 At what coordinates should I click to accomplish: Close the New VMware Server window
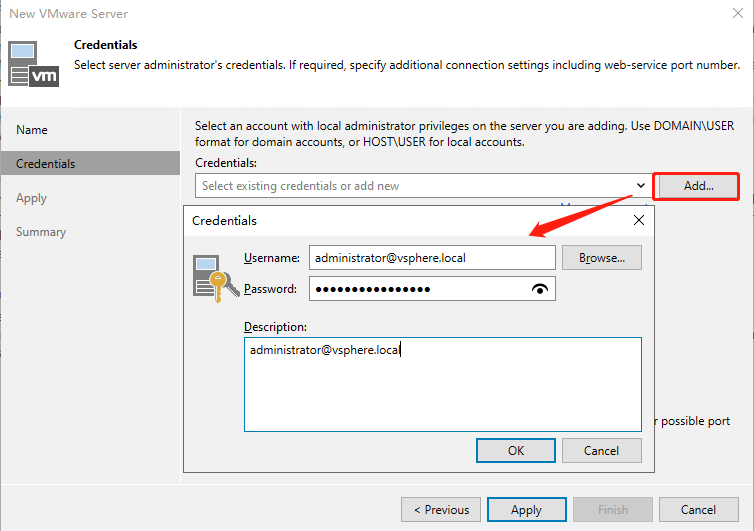point(738,13)
